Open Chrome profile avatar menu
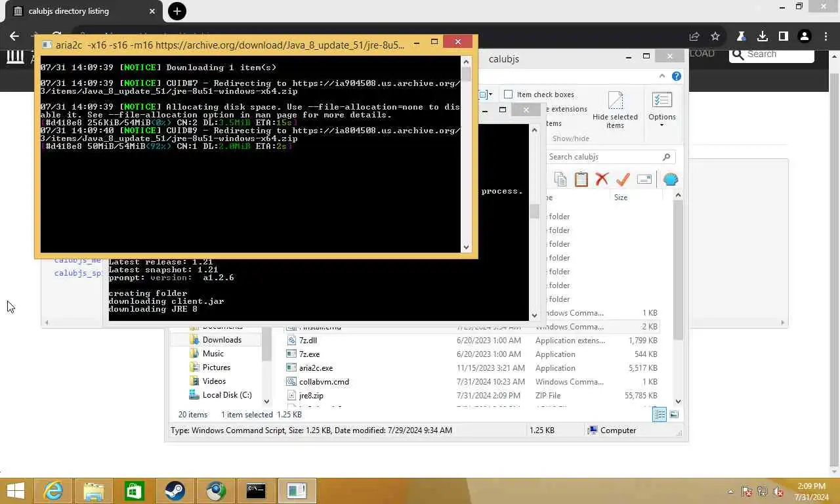Screen dimensions: 840x504 point(804,36)
